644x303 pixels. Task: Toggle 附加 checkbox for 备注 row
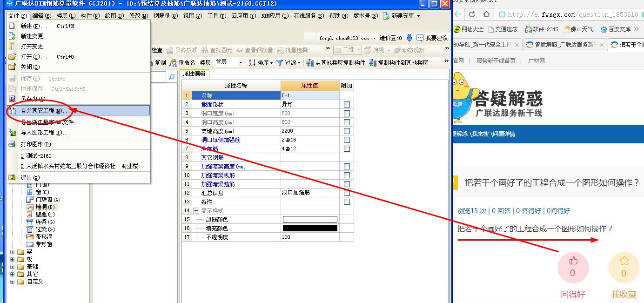coord(347,202)
